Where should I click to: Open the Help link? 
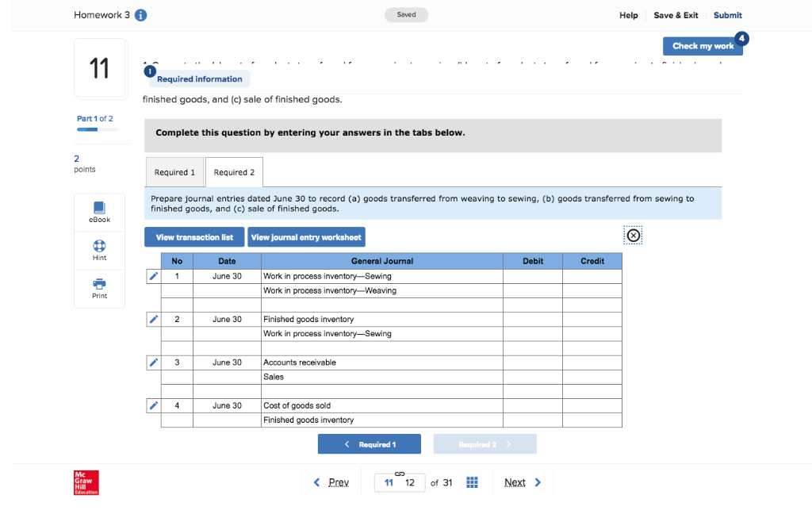(629, 15)
